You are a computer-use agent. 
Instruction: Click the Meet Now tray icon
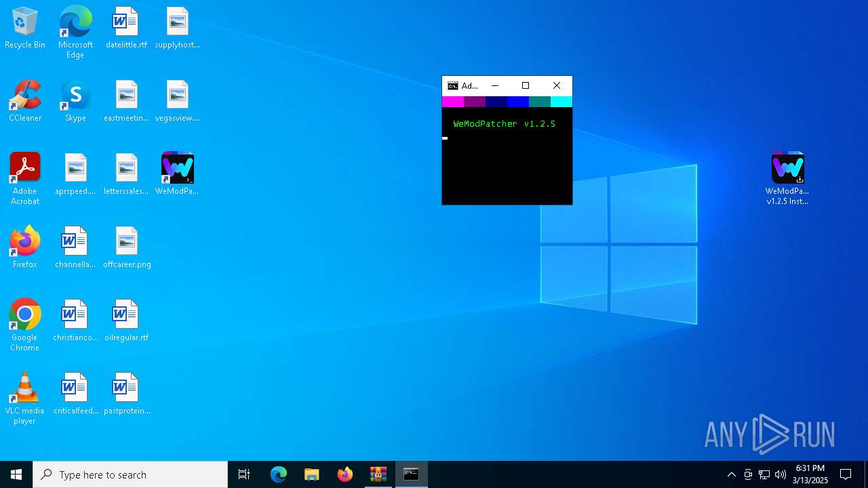[x=748, y=474]
